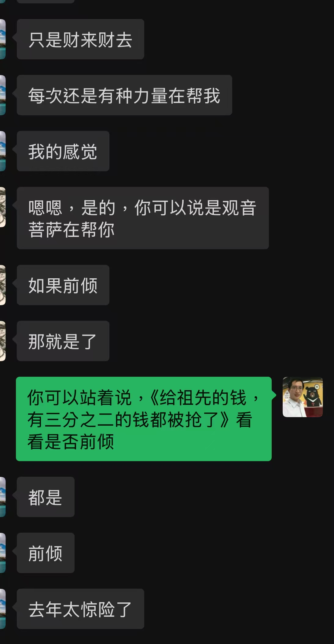This screenshot has height=644, width=334.
Task: Open avatar beside 去年太惊险了 message
Action: (x=3, y=609)
